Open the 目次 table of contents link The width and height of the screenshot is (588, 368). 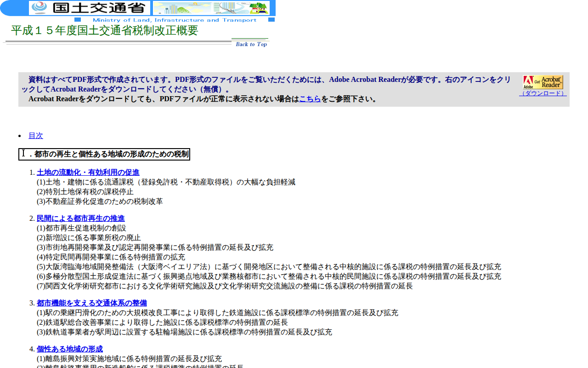[x=36, y=135]
